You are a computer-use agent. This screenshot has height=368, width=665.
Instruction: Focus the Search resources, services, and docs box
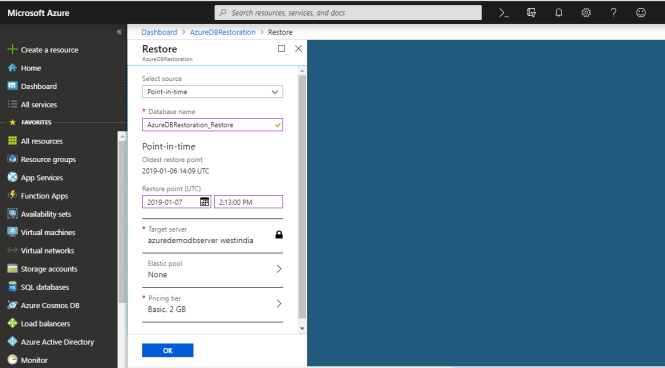[x=348, y=13]
